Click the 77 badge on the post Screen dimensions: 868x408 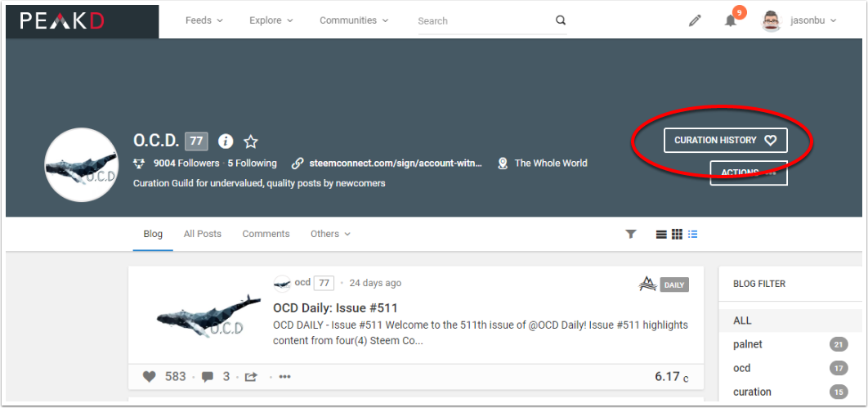click(324, 284)
